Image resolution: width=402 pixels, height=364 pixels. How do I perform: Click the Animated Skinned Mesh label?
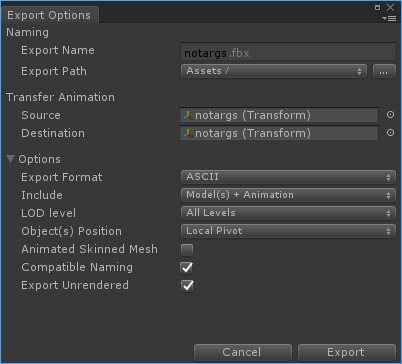[x=89, y=249]
